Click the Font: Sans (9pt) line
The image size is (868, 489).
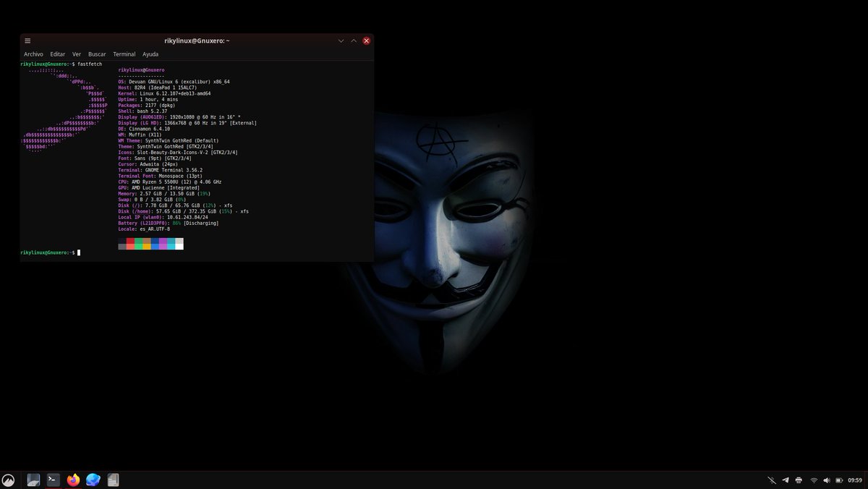click(155, 158)
